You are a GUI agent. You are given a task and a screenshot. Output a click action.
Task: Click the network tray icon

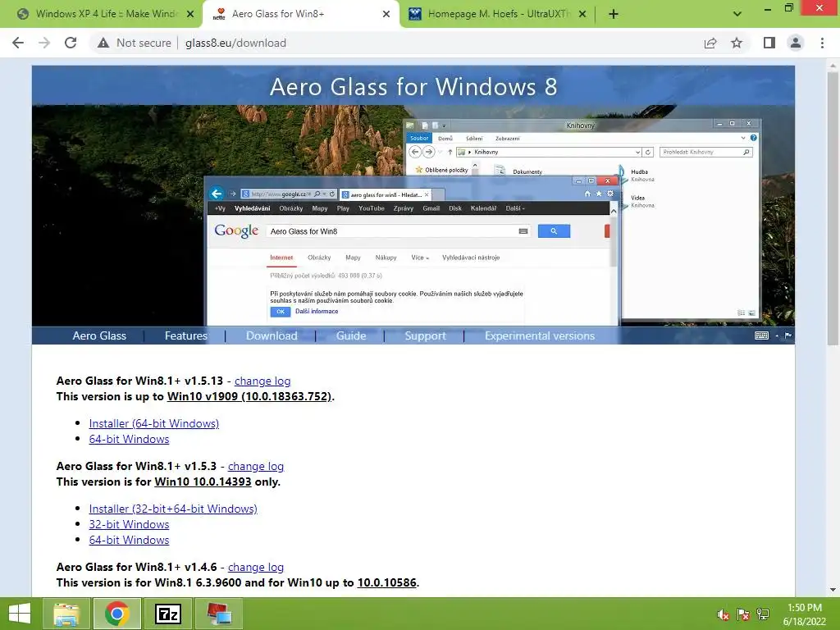click(x=763, y=614)
